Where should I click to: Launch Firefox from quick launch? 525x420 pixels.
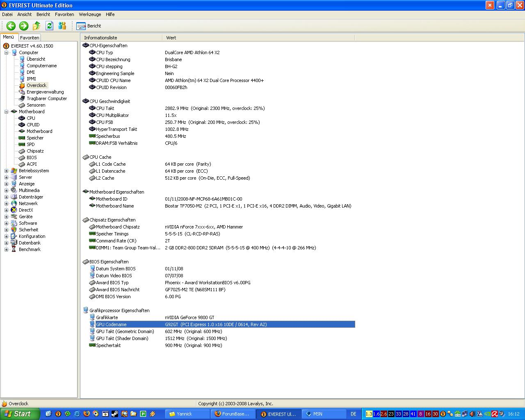tap(87, 414)
